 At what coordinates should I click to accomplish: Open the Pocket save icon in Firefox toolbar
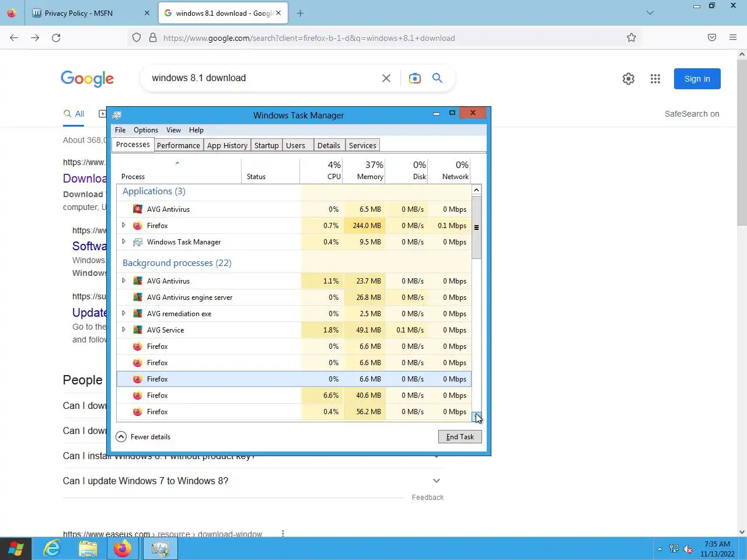[x=712, y=38]
